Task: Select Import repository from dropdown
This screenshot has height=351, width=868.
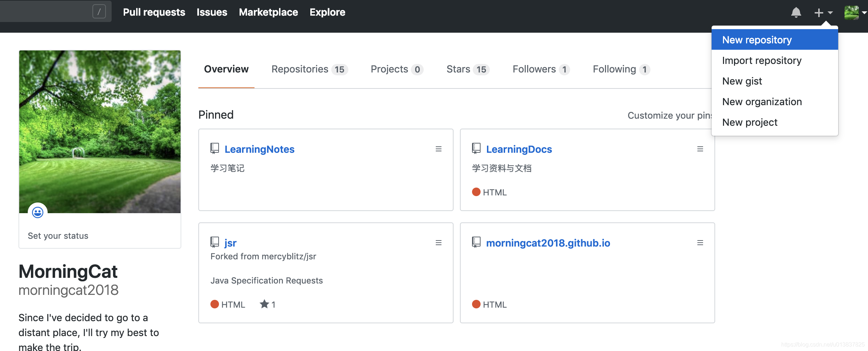Action: coord(775,60)
